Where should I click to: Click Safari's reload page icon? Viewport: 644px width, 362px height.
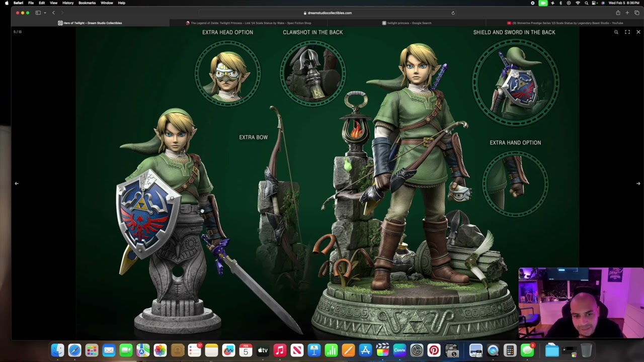453,13
